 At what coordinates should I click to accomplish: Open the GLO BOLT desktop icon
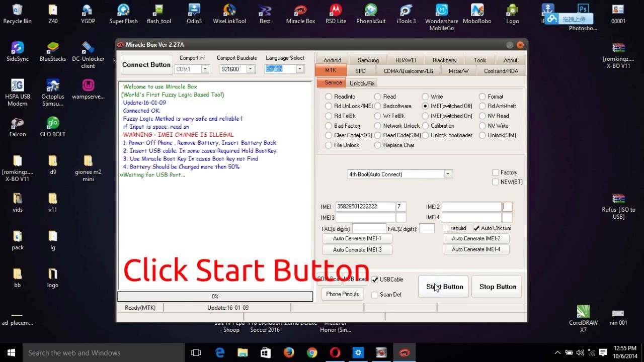pos(53,127)
